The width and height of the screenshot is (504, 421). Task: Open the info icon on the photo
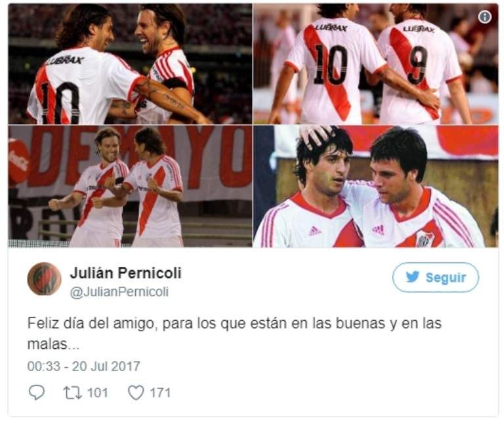point(485,16)
